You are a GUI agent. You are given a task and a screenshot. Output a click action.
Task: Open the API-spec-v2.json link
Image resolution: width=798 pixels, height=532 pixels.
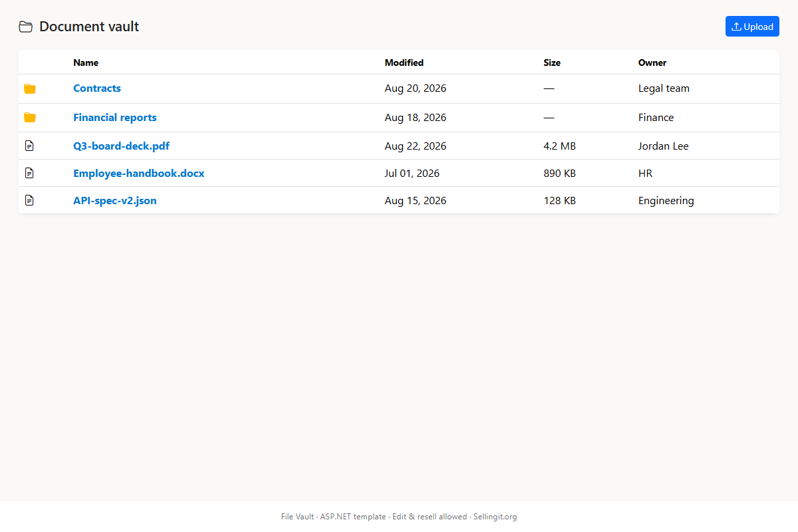tap(115, 201)
